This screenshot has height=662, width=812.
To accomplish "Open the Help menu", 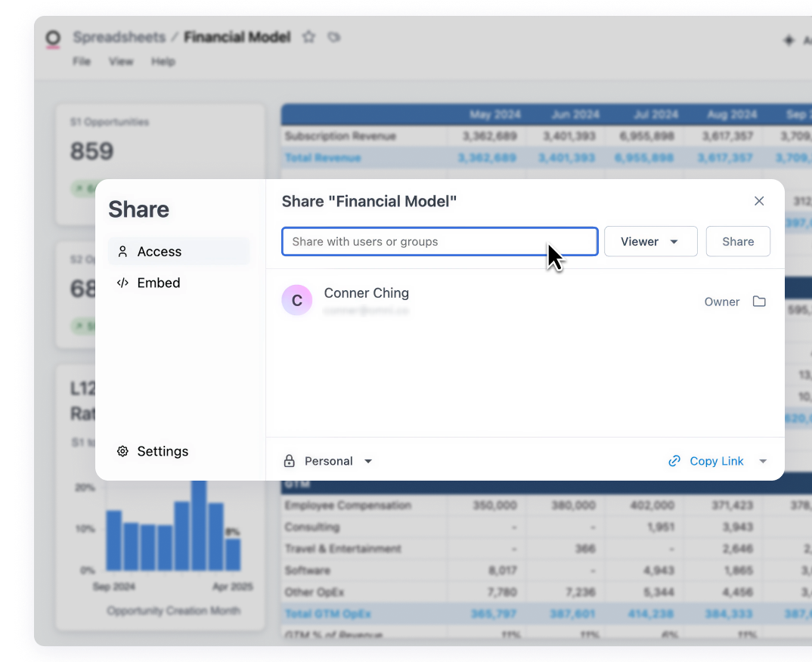I will (x=163, y=61).
